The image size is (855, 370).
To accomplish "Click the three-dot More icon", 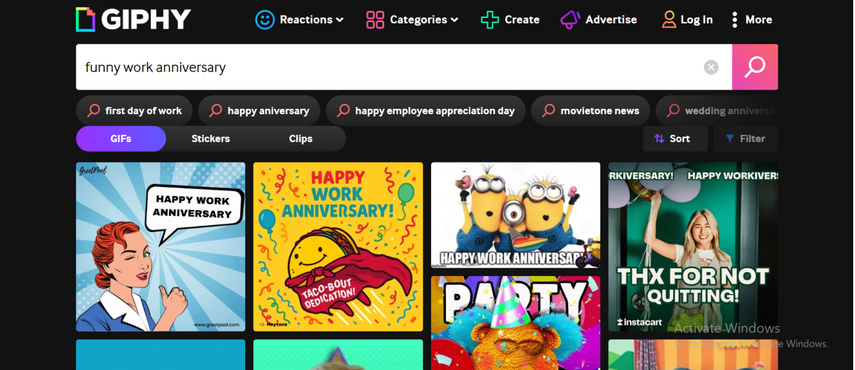I will pyautogui.click(x=734, y=20).
